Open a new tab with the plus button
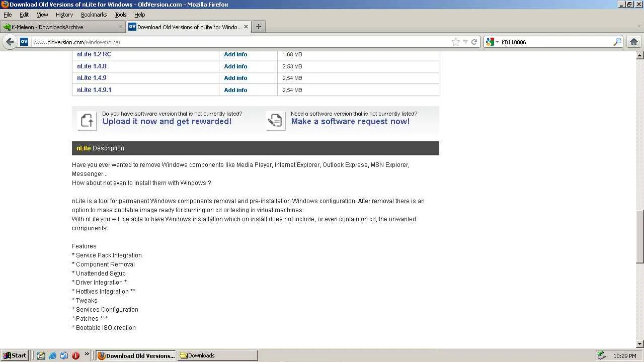This screenshot has width=644, height=362. (259, 27)
